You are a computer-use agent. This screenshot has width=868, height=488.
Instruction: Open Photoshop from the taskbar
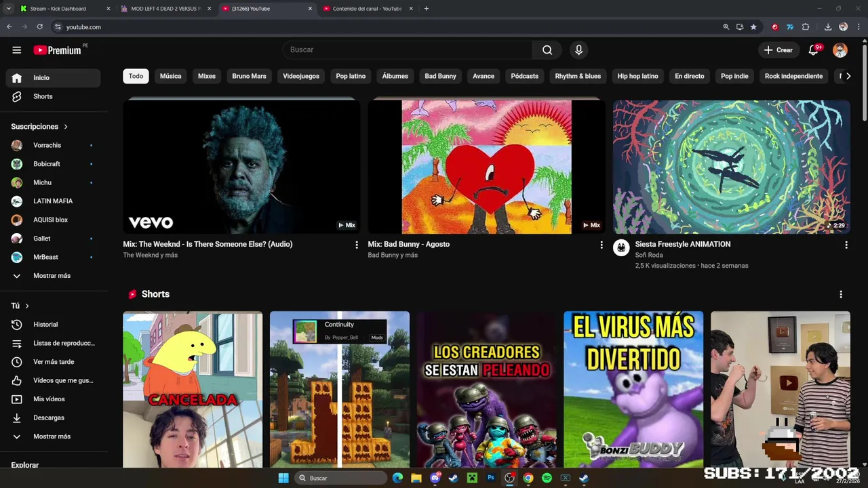[491, 479]
